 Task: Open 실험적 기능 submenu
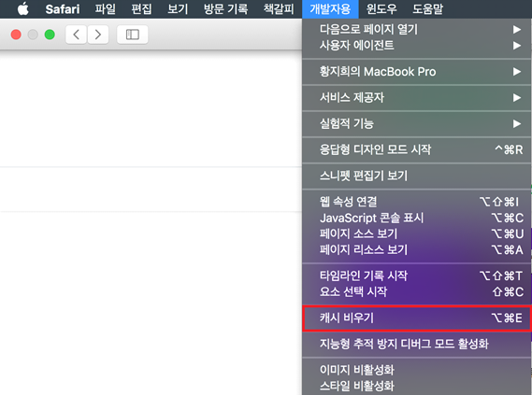pyautogui.click(x=416, y=123)
